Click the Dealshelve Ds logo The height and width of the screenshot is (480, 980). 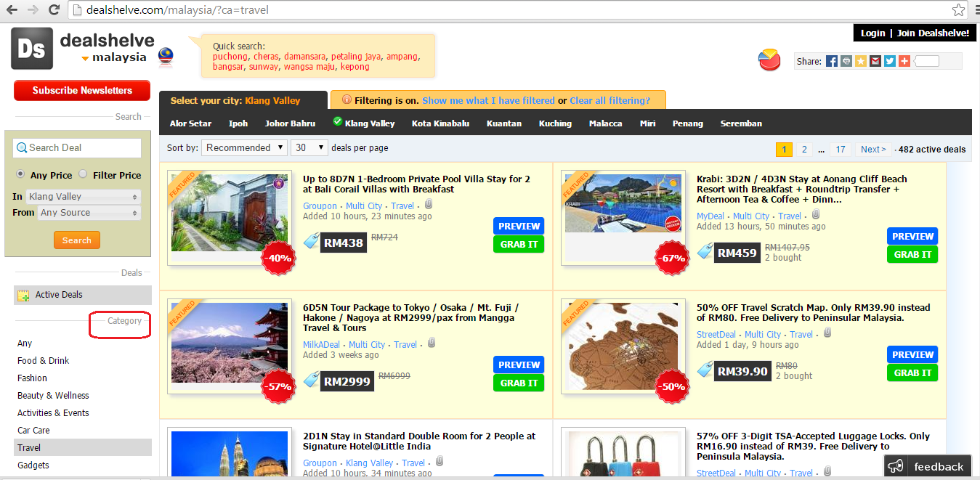pyautogui.click(x=32, y=49)
